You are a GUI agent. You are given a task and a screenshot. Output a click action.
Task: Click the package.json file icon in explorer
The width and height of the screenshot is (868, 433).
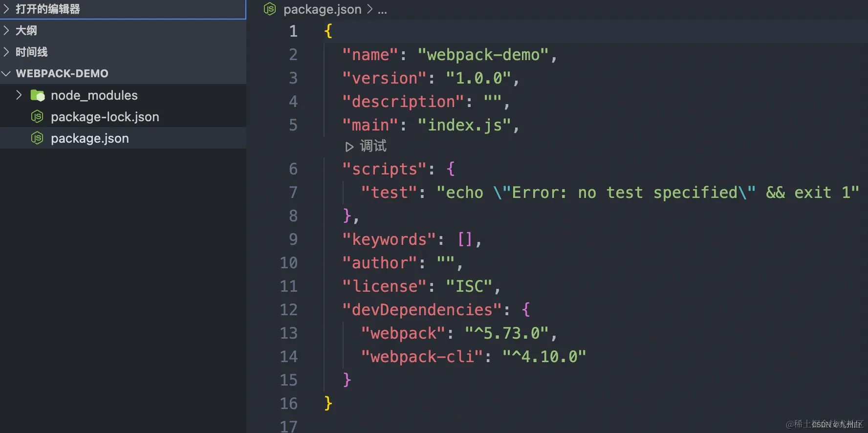click(37, 138)
